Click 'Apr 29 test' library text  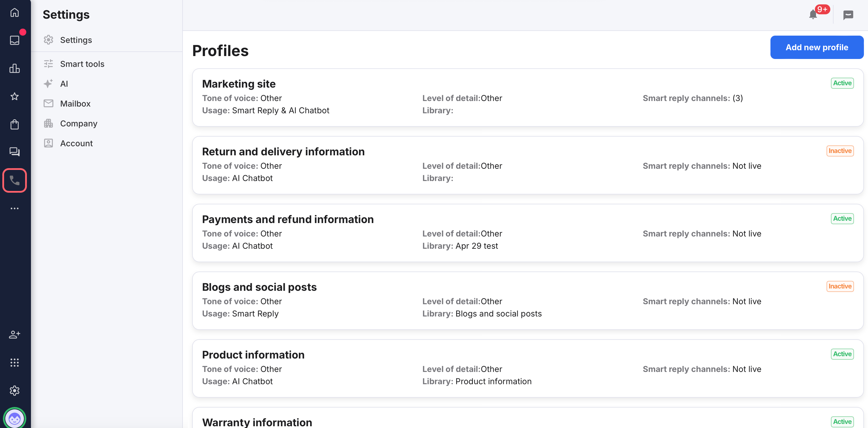(476, 246)
